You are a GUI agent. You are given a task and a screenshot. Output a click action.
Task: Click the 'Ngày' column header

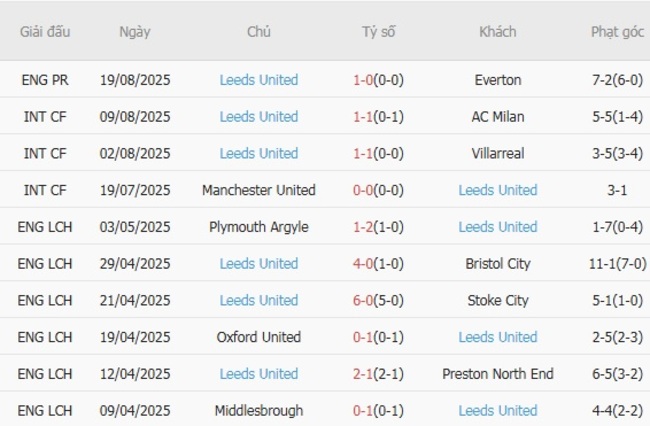click(135, 32)
